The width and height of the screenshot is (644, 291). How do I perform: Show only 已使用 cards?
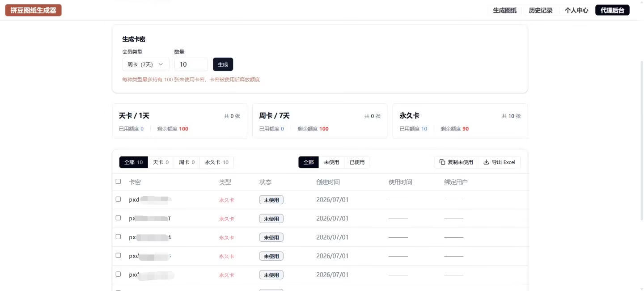click(x=357, y=162)
